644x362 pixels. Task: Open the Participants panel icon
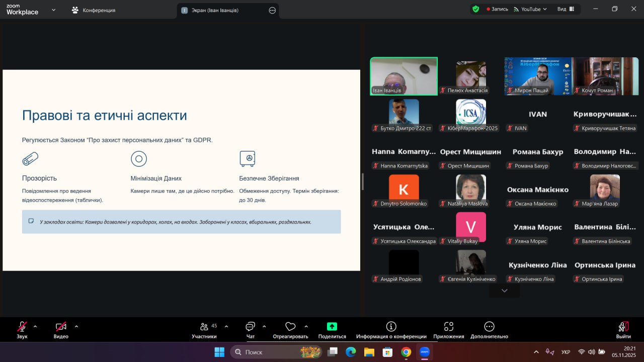tap(204, 327)
